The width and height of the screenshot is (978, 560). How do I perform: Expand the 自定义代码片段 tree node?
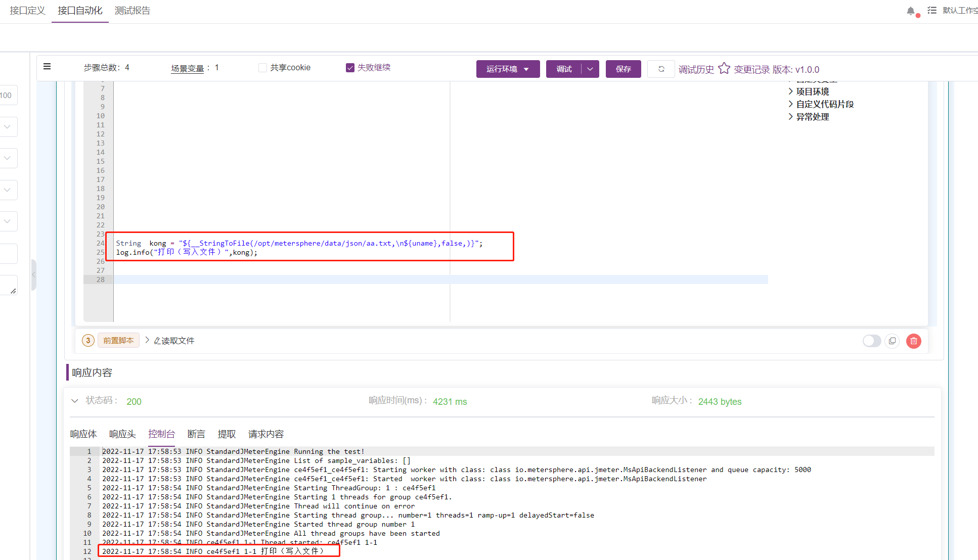pyautogui.click(x=791, y=104)
